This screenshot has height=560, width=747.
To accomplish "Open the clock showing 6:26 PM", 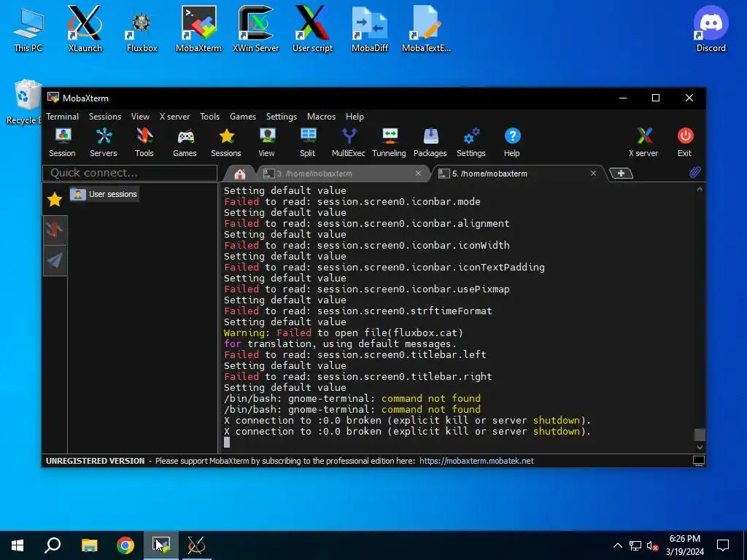I will [x=684, y=545].
